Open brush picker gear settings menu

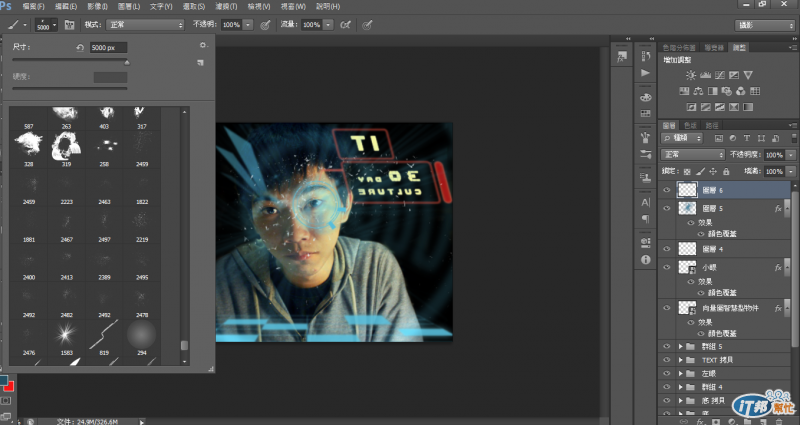(203, 45)
